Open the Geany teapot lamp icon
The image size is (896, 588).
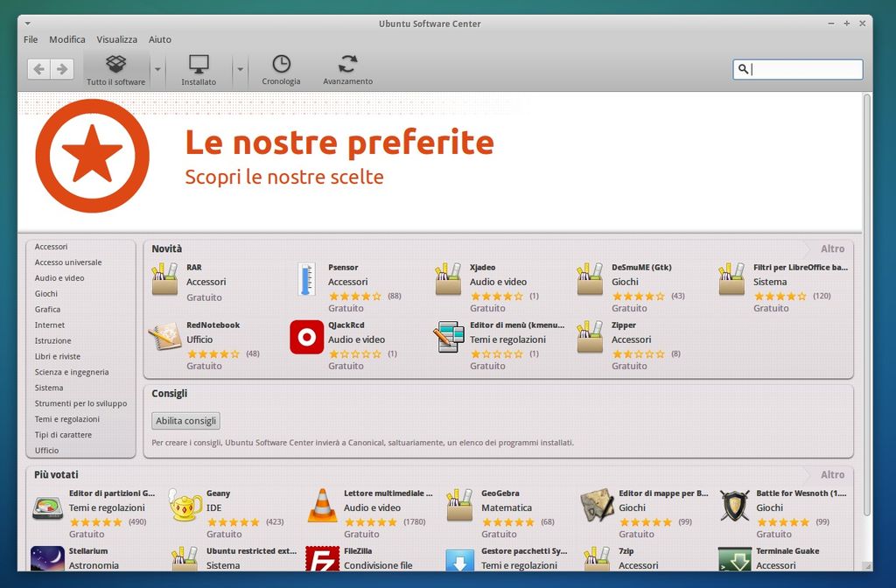(x=185, y=505)
